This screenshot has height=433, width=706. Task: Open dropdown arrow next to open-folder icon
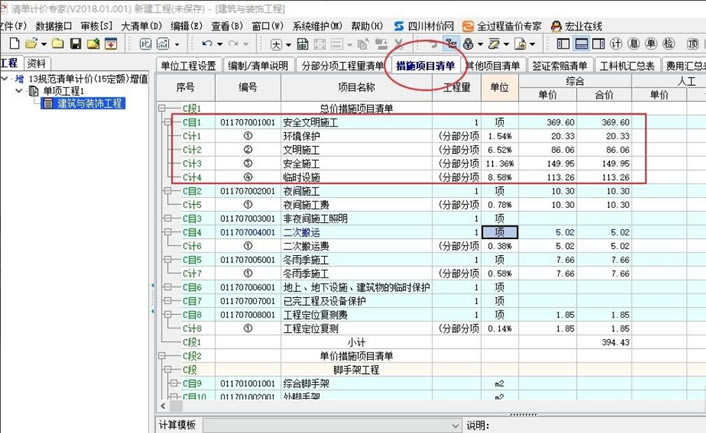tap(44, 44)
